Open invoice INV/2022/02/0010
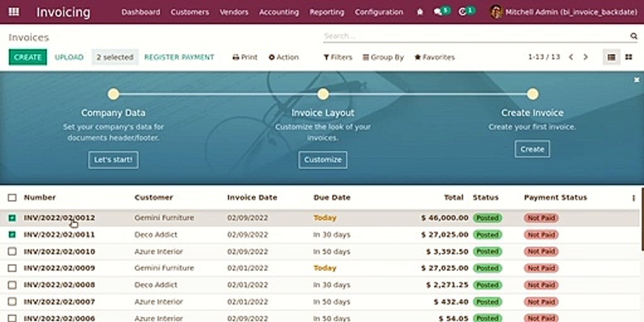The width and height of the screenshot is (644, 322). pyautogui.click(x=59, y=252)
